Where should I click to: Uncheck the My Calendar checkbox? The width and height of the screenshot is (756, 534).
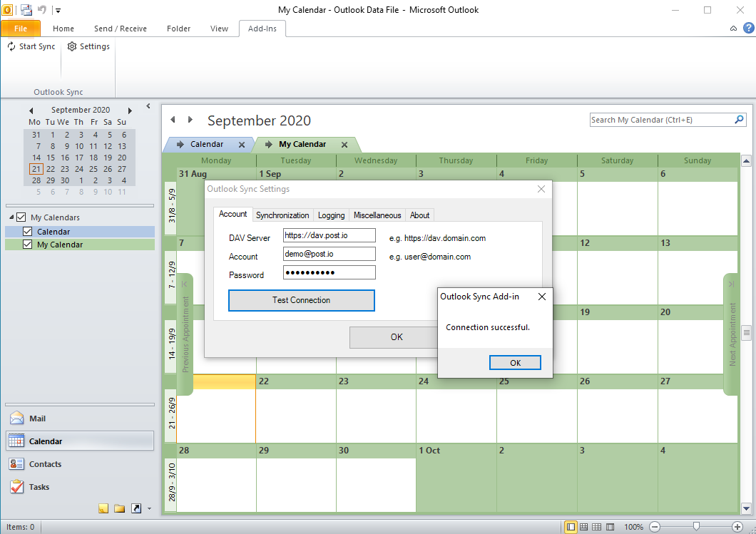point(28,245)
